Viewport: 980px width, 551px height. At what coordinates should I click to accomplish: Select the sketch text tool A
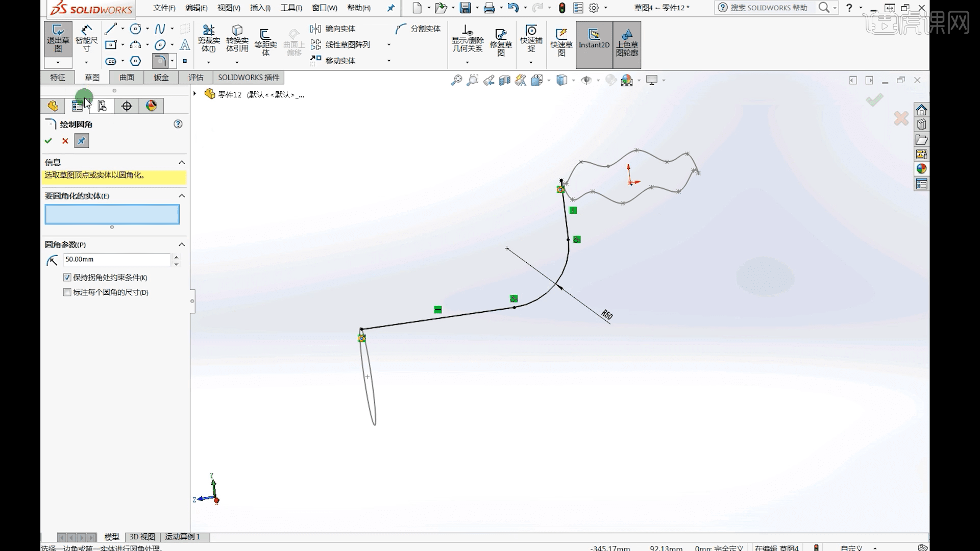click(185, 45)
